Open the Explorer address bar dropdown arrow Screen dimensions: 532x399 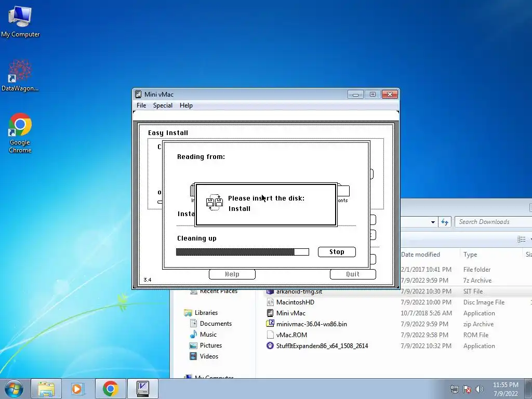433,222
